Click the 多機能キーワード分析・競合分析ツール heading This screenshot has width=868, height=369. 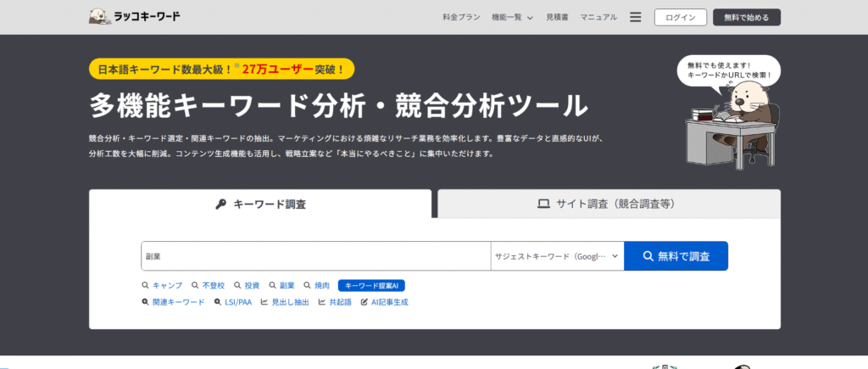point(338,105)
